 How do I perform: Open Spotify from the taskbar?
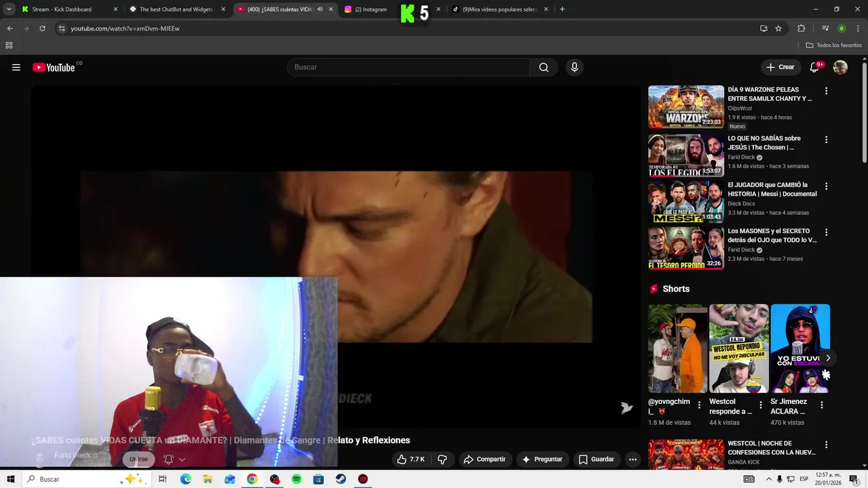(x=296, y=479)
